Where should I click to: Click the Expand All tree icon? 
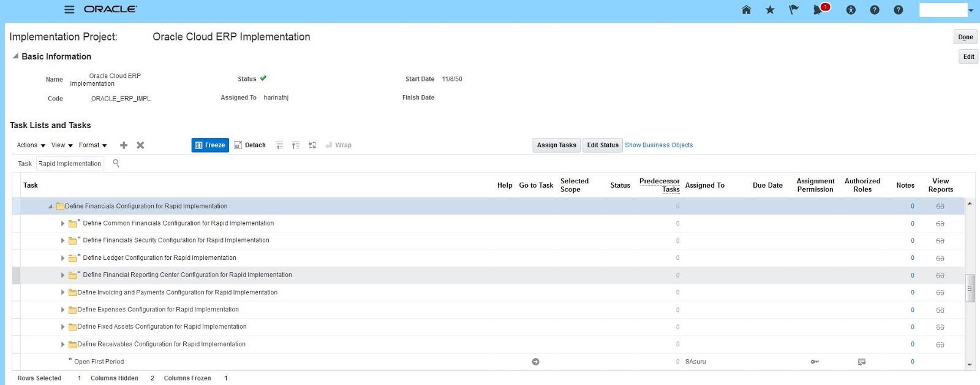(x=296, y=145)
